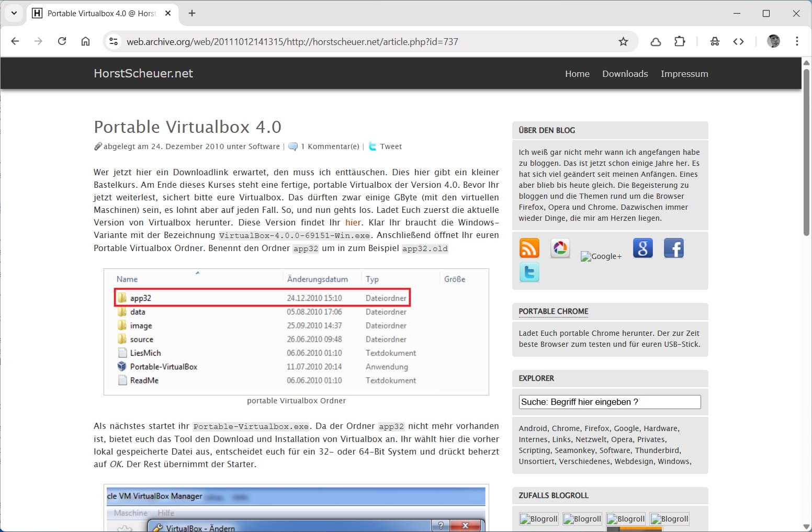Sort the folder list by Name column
This screenshot has height=532, width=812.
pyautogui.click(x=127, y=279)
